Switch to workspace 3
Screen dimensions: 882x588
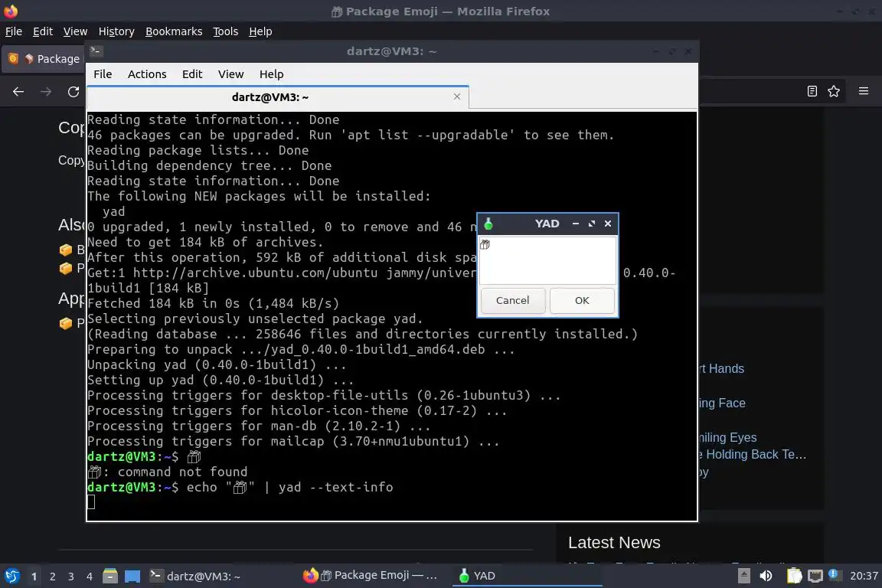pyautogui.click(x=71, y=577)
